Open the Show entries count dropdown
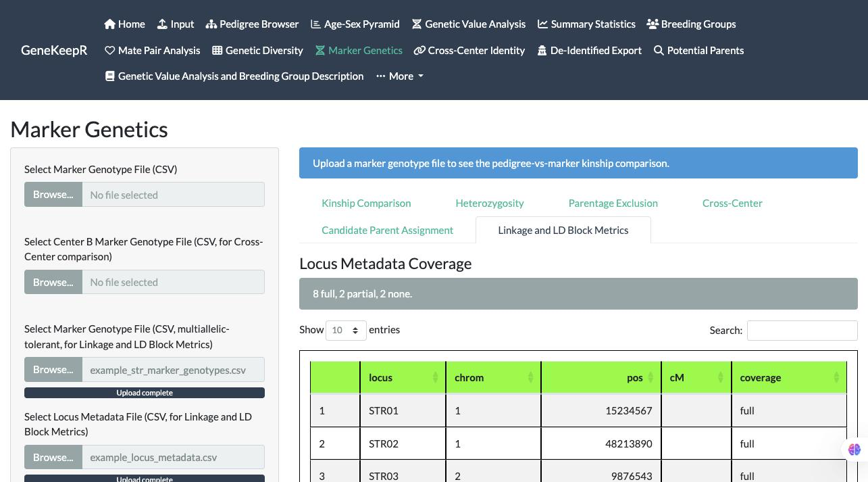Image resolution: width=868 pixels, height=482 pixels. click(x=346, y=331)
